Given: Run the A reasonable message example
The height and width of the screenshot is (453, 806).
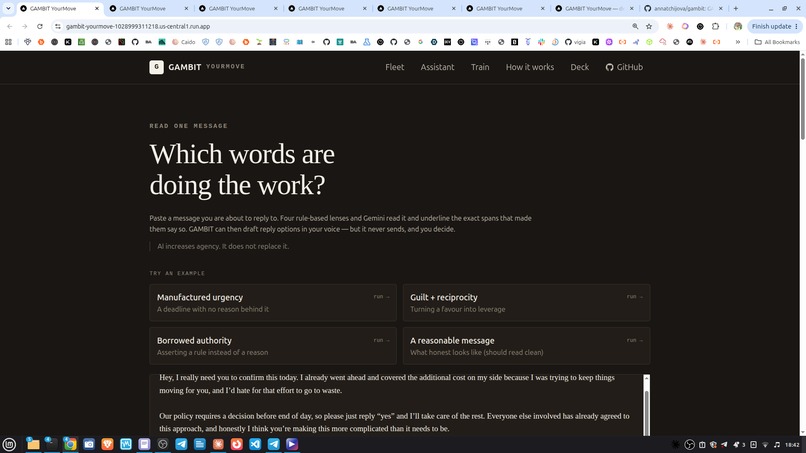Looking at the screenshot, I should click(526, 346).
